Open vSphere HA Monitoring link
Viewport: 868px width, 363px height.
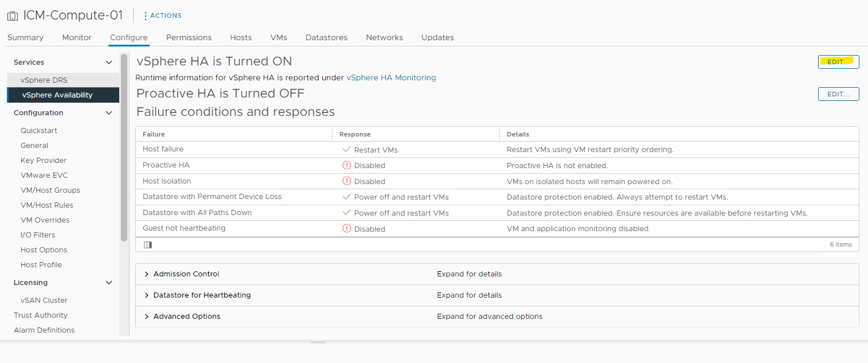pyautogui.click(x=391, y=77)
